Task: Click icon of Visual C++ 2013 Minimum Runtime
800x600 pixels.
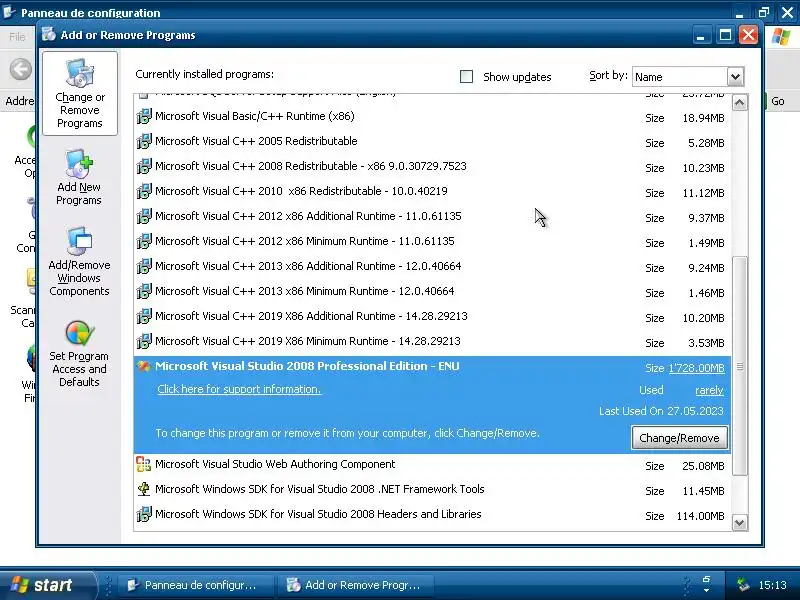Action: coord(144,291)
